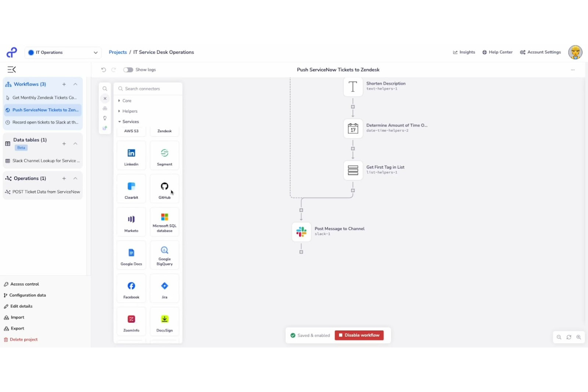588x392 pixels.
Task: Select the Slack node in the workflow canvas
Action: click(x=301, y=232)
